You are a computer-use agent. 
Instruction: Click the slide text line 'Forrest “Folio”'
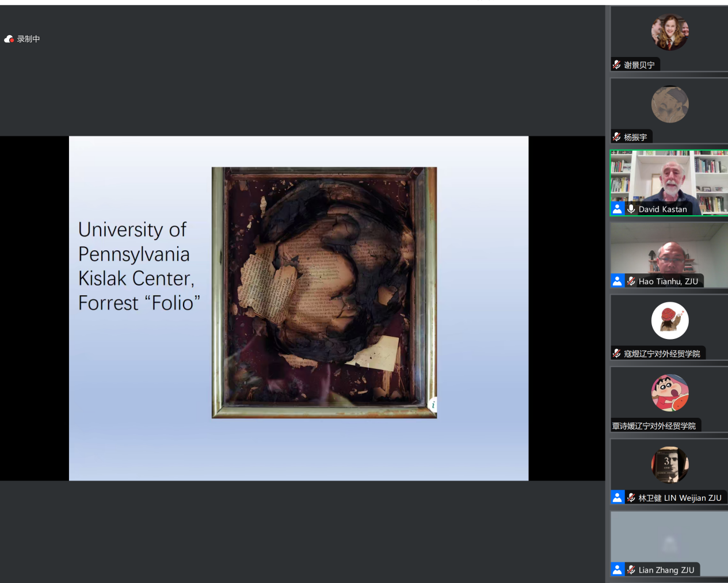click(x=139, y=303)
